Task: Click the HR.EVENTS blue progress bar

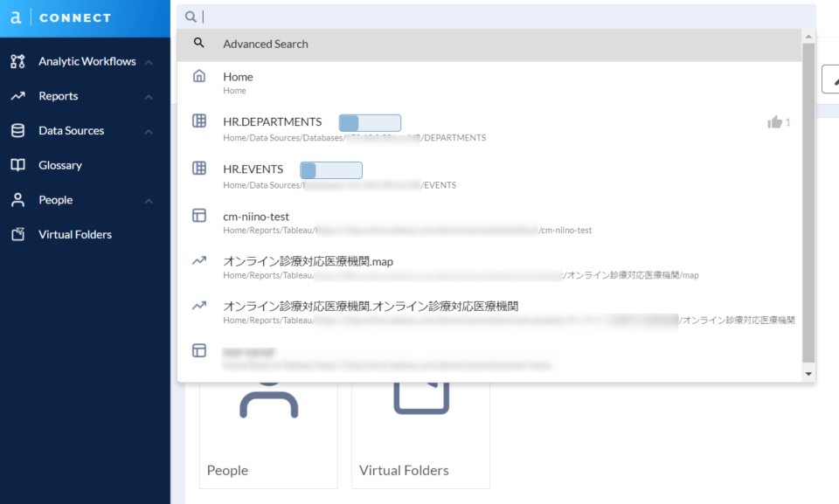Action: 331,170
